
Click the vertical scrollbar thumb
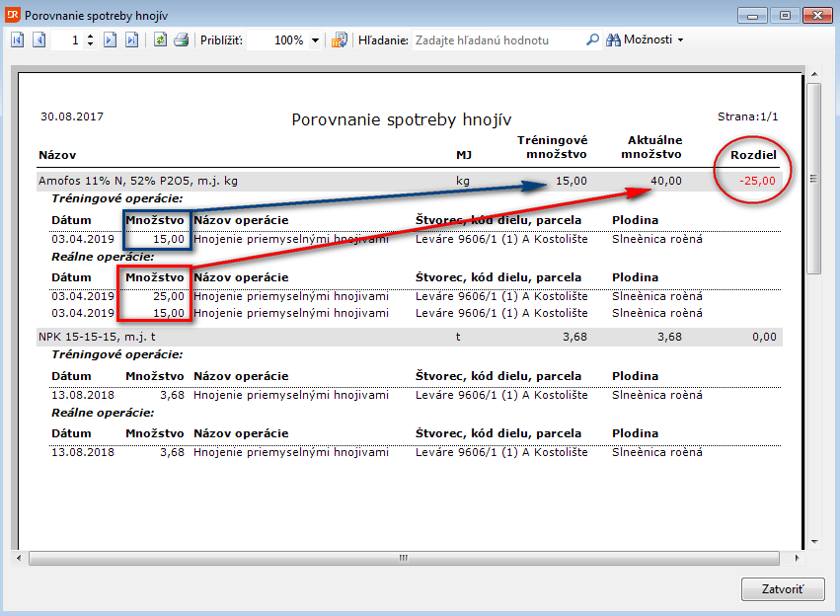pos(814,179)
